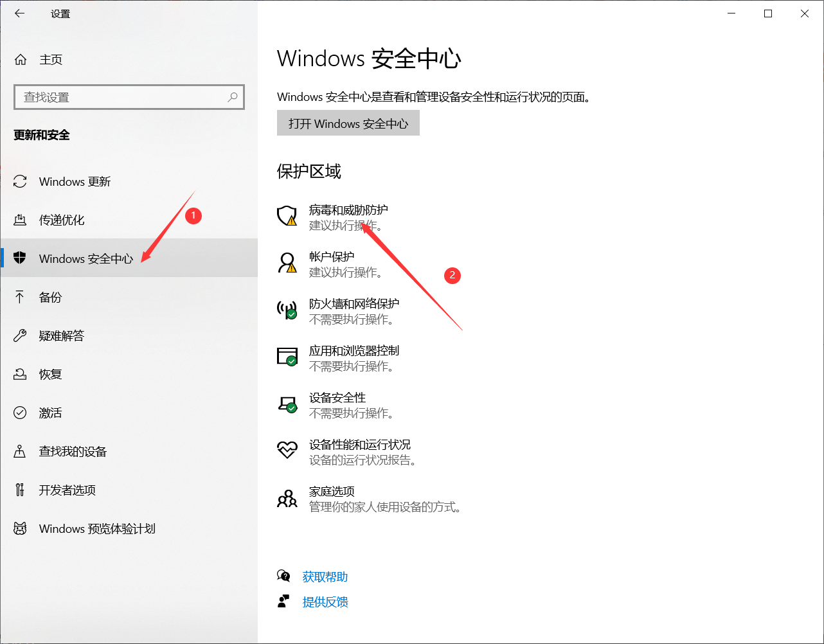Select Windows 更新 in sidebar
The width and height of the screenshot is (824, 644).
click(129, 182)
